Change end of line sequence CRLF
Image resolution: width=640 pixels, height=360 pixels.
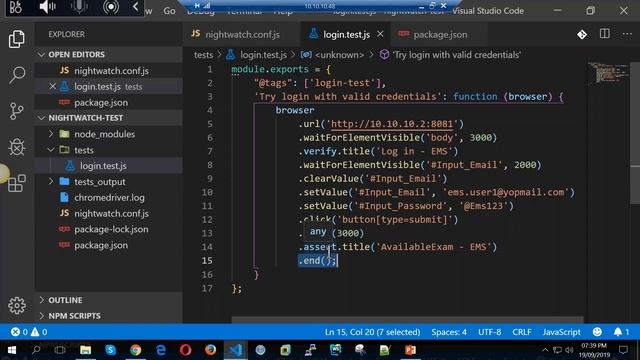click(x=522, y=332)
